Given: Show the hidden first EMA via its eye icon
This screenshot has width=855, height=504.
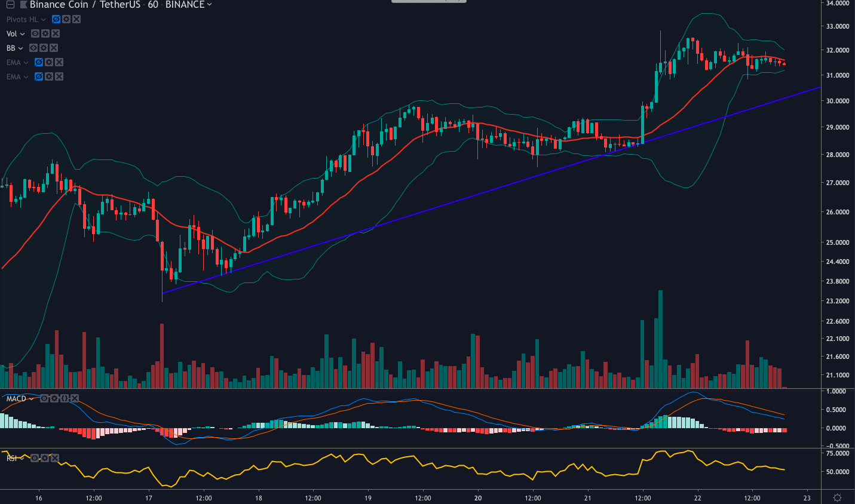Looking at the screenshot, I should coord(39,62).
